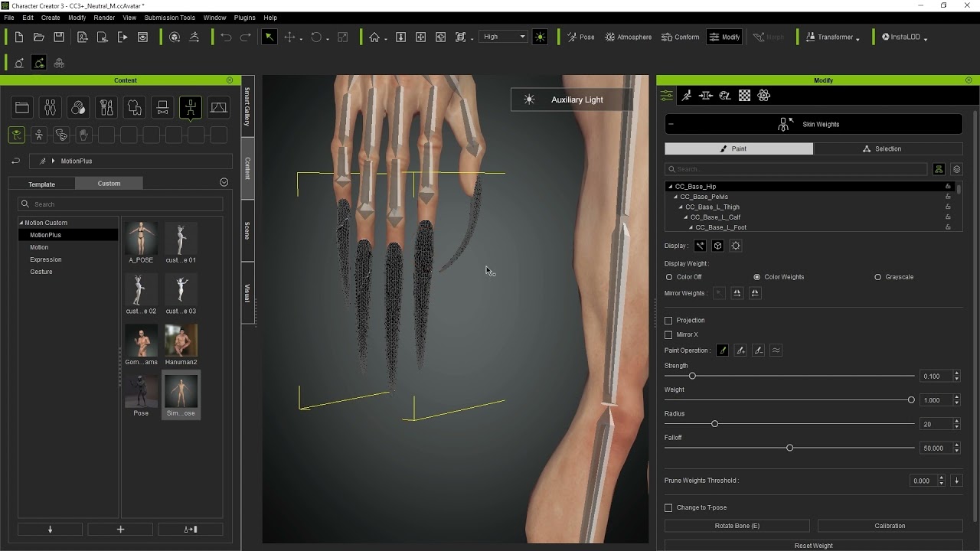Collapse the CC_Base_Hip bone node
Viewport: 980px width, 551px height.
tap(671, 187)
